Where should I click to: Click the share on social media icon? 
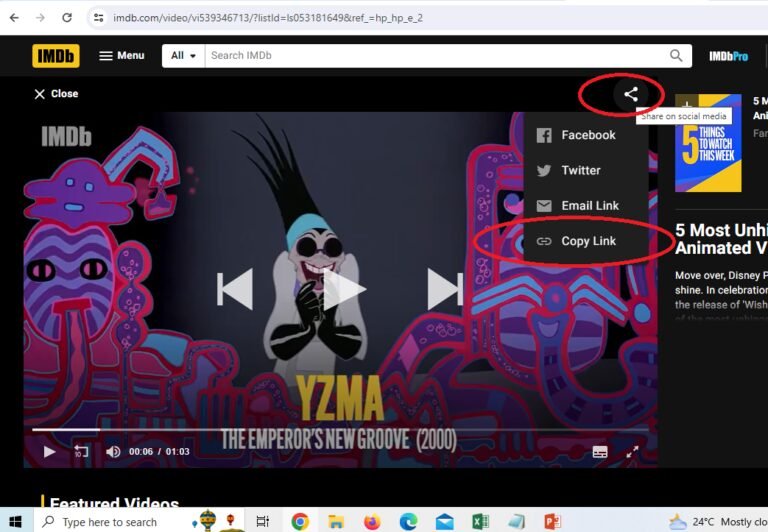click(631, 94)
